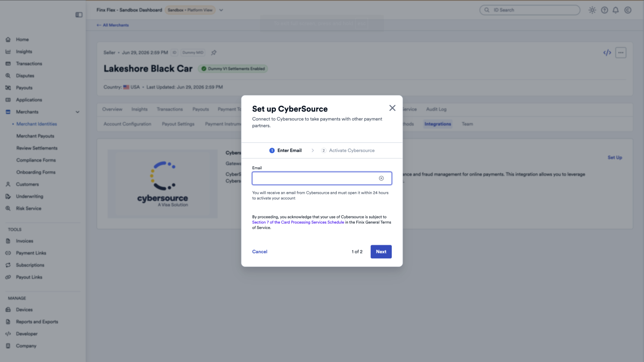Open the Transactions sidebar icon
The height and width of the screenshot is (362, 644).
click(x=8, y=64)
